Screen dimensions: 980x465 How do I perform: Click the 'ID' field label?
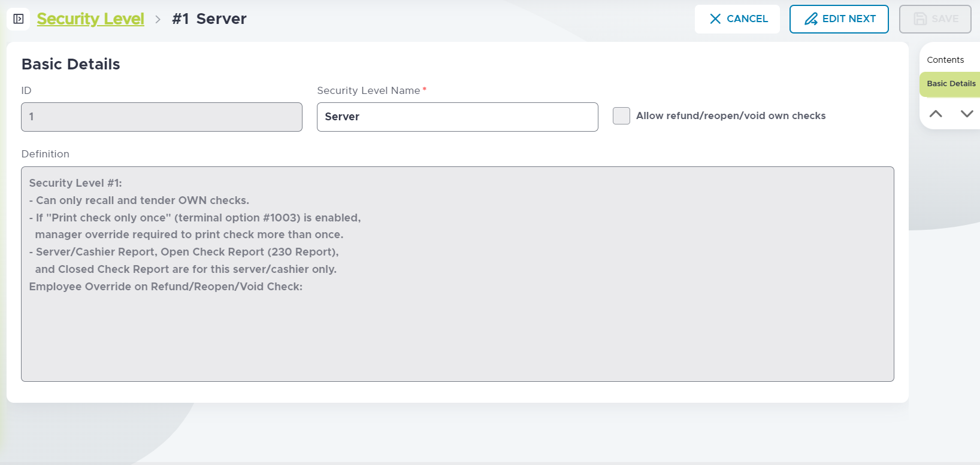click(x=26, y=90)
